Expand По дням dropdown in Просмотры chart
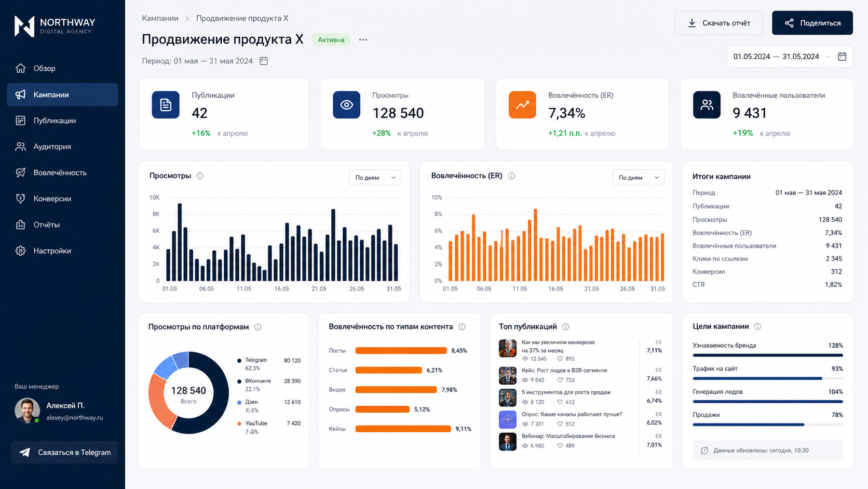The image size is (868, 489). point(375,178)
